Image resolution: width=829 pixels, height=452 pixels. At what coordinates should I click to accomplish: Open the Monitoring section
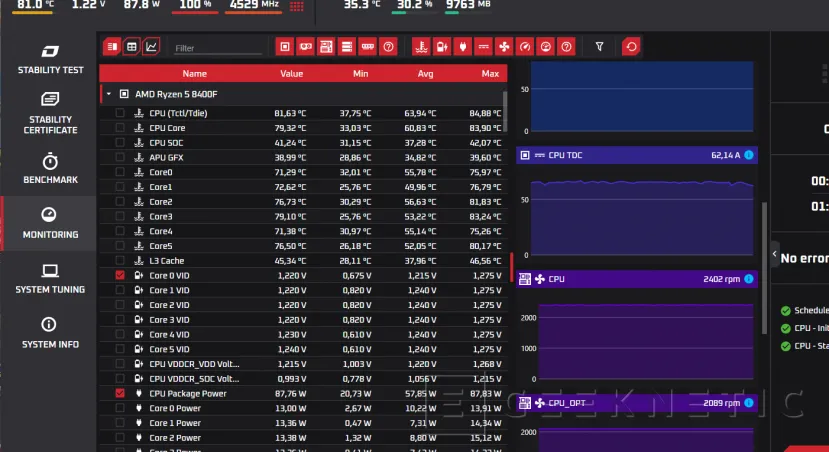(50, 223)
